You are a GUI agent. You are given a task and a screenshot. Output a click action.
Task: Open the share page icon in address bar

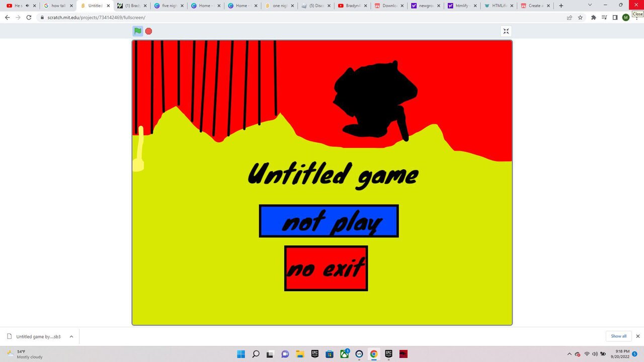click(569, 17)
